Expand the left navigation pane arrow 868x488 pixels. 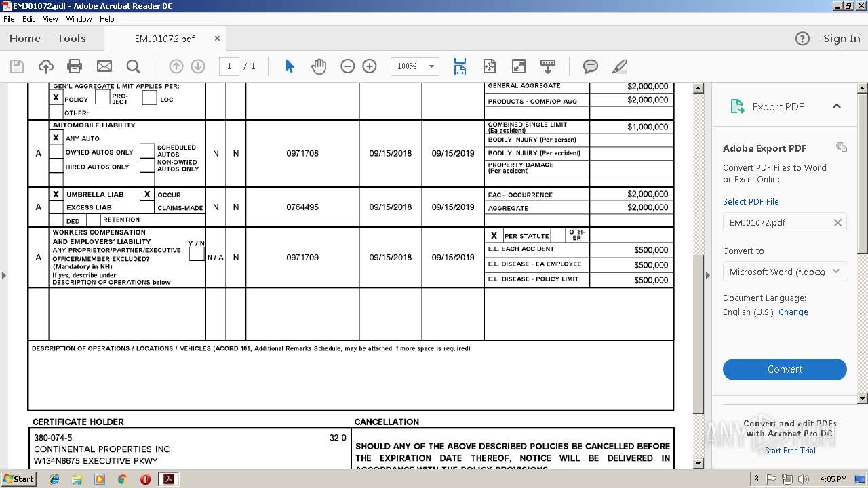point(3,275)
